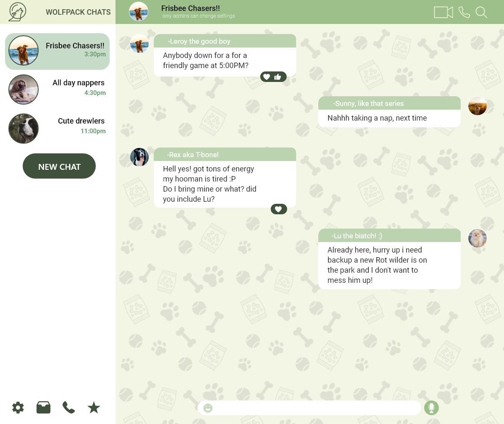Click the heart reaction on Leroy's message
This screenshot has height=424, width=504.
tap(267, 77)
